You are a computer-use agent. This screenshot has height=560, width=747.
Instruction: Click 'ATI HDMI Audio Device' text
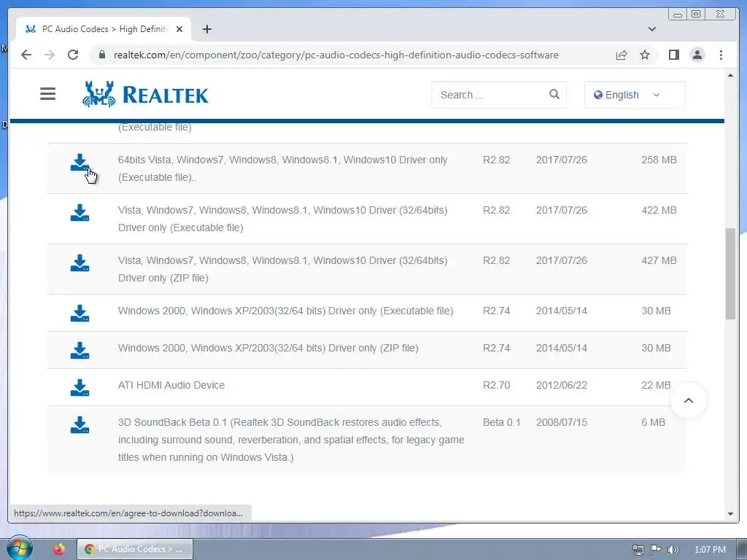pos(171,385)
